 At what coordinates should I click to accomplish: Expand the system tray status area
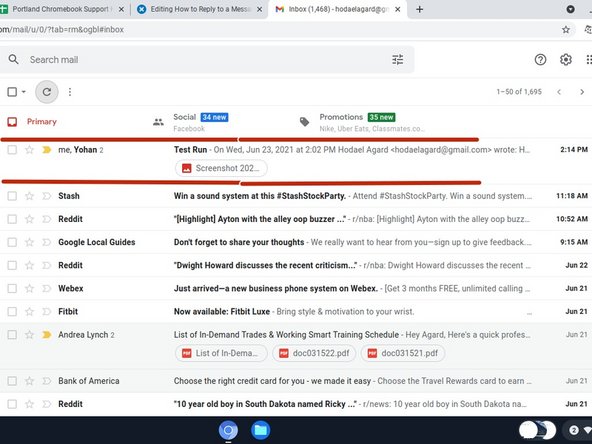(x=578, y=430)
